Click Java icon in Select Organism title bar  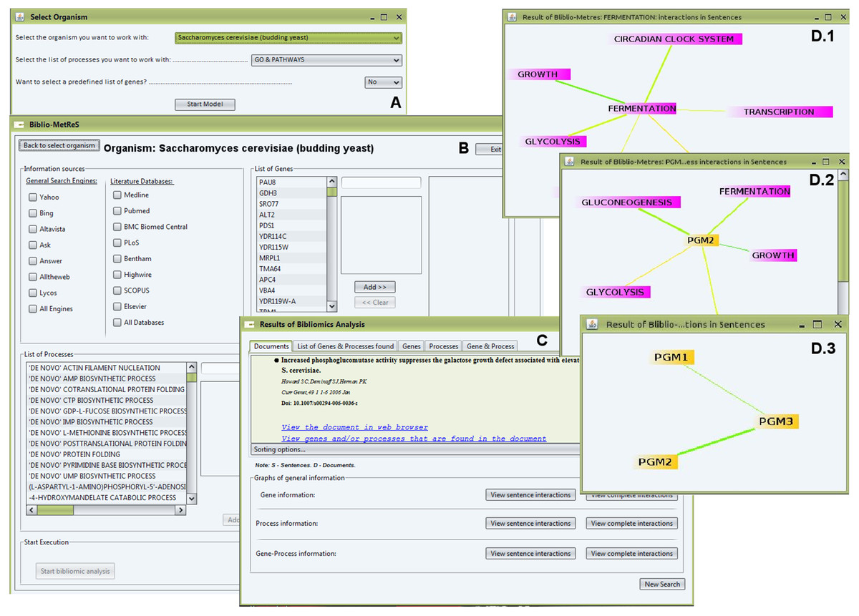(x=19, y=16)
